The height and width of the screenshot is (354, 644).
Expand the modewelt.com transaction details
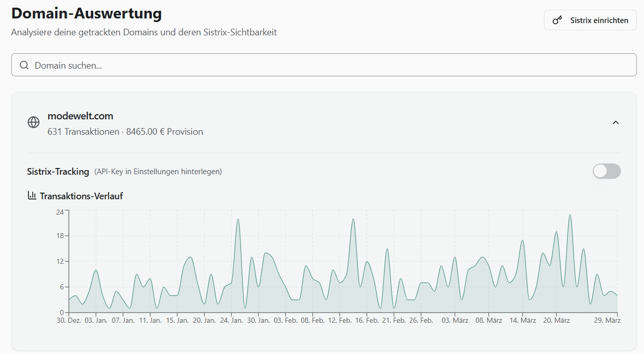point(615,123)
